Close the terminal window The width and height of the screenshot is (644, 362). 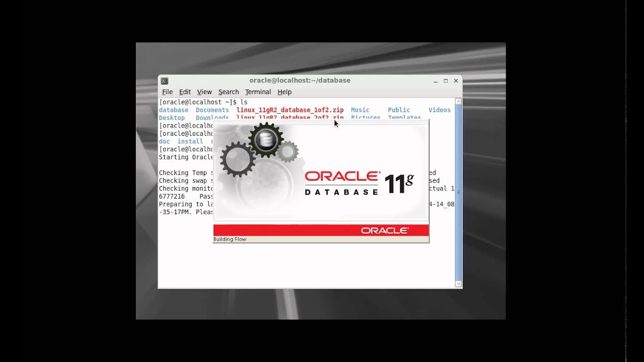pyautogui.click(x=456, y=80)
